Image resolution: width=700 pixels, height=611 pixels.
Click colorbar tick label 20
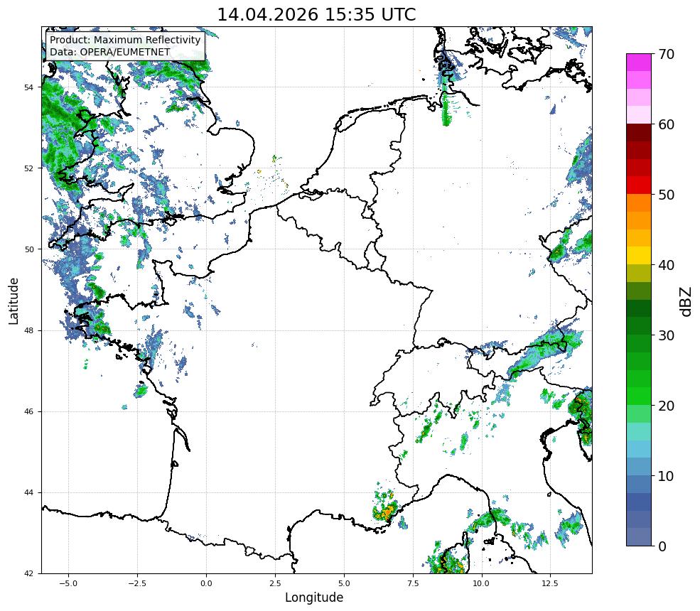(x=666, y=406)
